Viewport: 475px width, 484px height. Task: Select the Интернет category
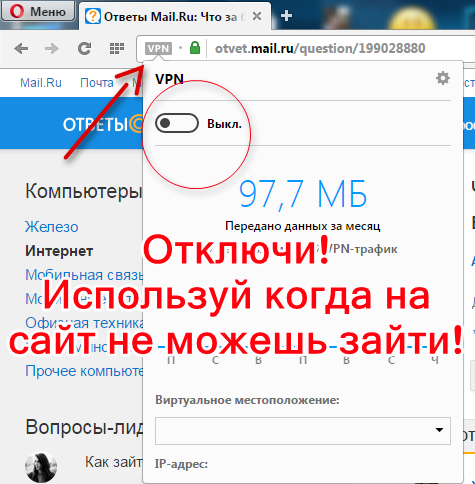click(x=59, y=251)
